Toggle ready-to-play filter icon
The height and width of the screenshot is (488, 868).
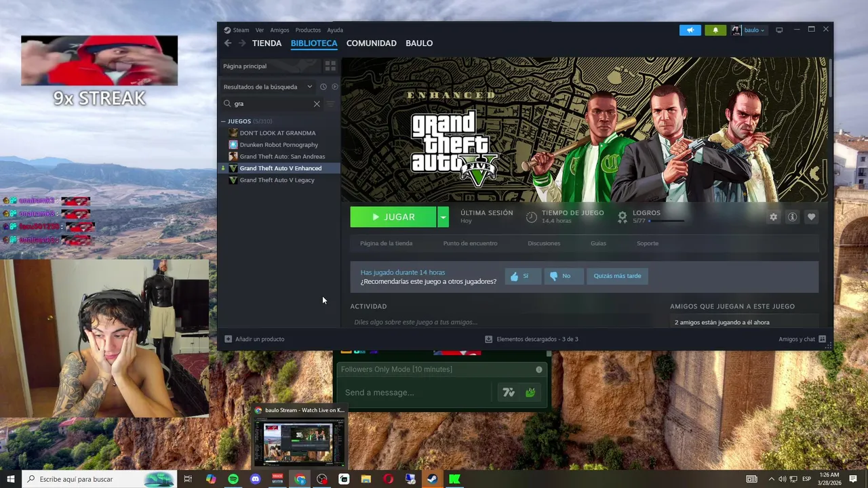(334, 87)
